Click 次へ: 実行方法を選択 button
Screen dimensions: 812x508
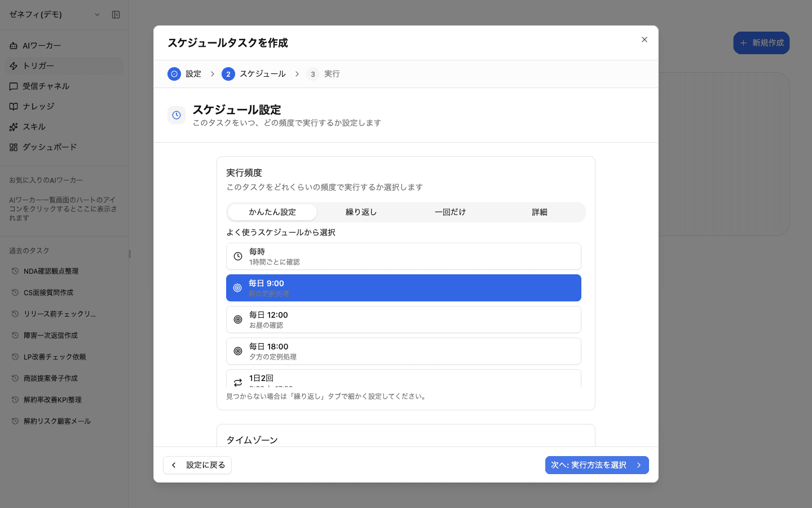597,465
